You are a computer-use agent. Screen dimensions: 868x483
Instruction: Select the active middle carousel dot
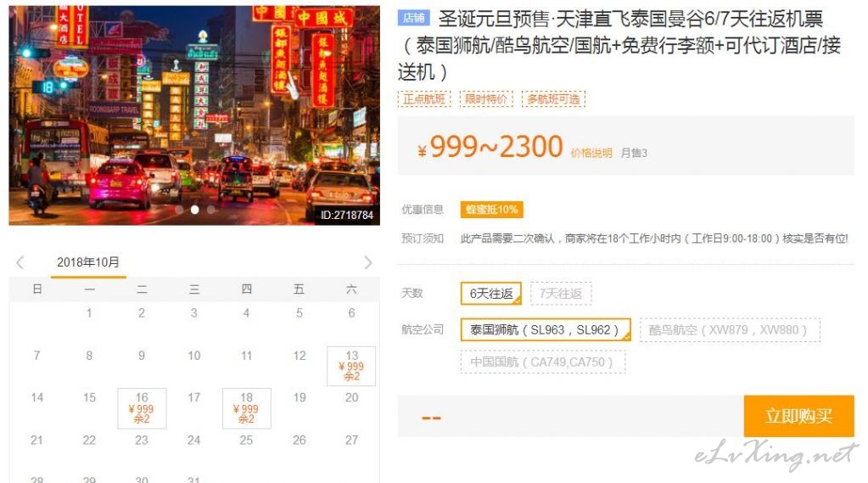[x=195, y=210]
